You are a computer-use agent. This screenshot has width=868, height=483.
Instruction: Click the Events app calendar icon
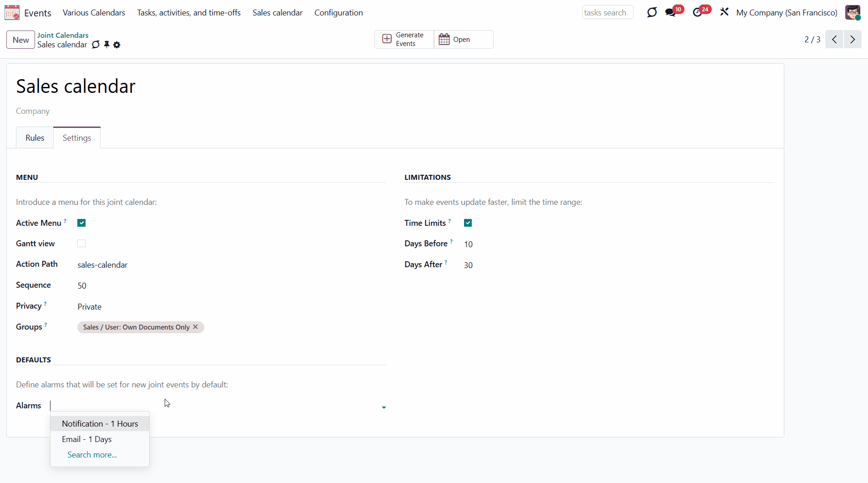pyautogui.click(x=12, y=13)
